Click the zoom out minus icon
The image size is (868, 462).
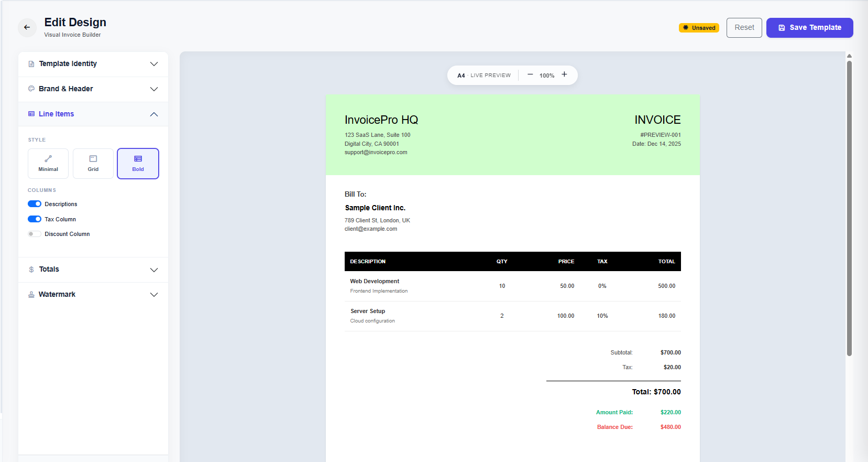[x=530, y=74]
